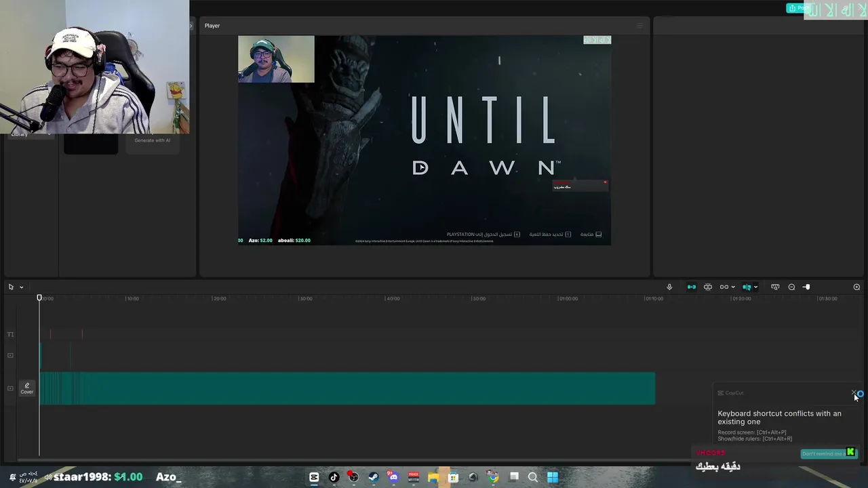Toggle the linkage chain icon
Viewport: 868px width, 488px height.
click(x=724, y=287)
